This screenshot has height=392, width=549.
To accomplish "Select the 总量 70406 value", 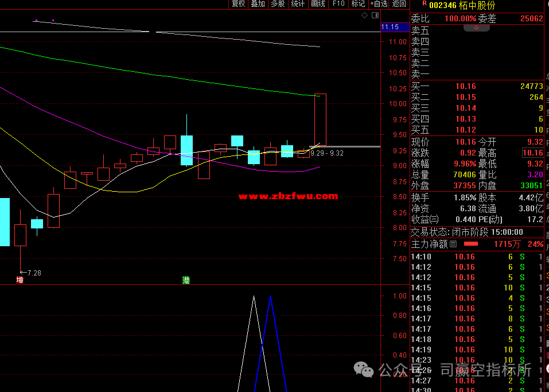I will (465, 174).
